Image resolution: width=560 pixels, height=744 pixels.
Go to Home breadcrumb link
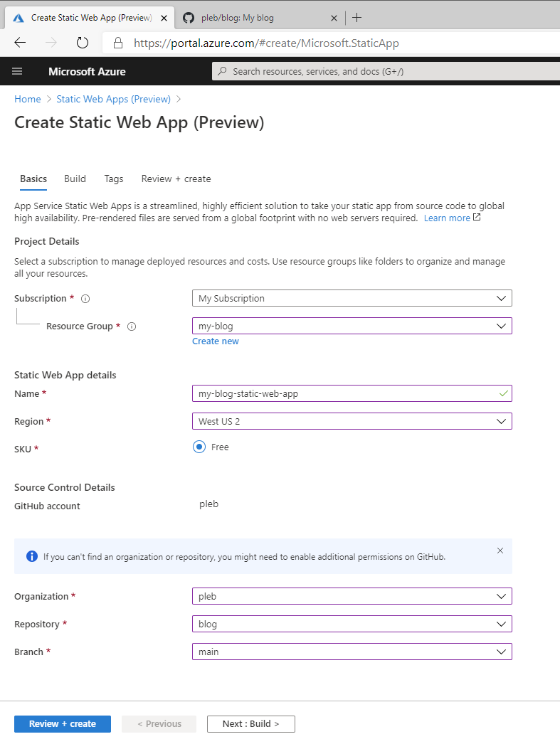click(28, 99)
